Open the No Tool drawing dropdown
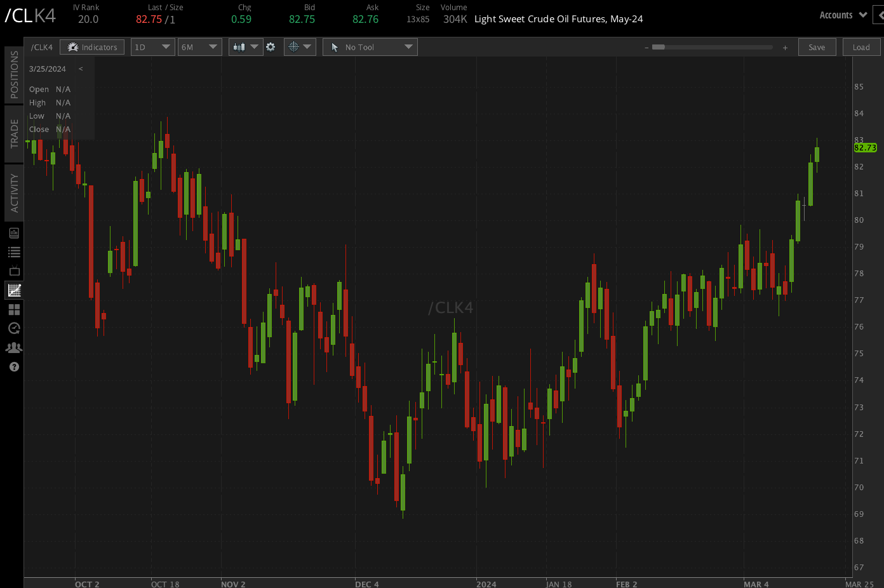This screenshot has height=588, width=884. click(370, 47)
